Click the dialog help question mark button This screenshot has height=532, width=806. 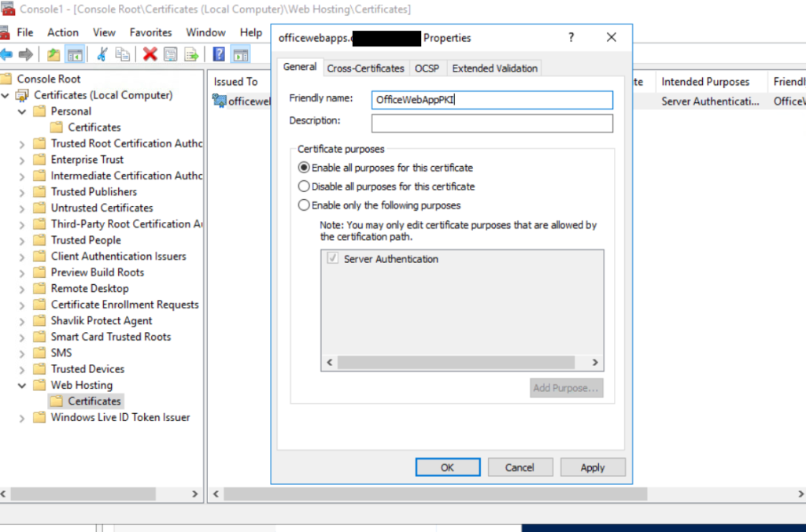571,37
